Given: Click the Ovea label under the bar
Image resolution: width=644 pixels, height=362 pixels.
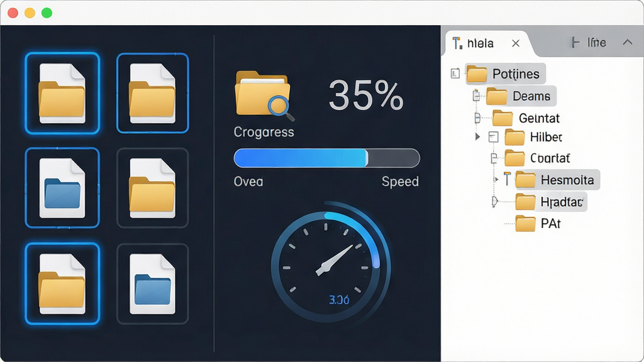Looking at the screenshot, I should (x=248, y=182).
